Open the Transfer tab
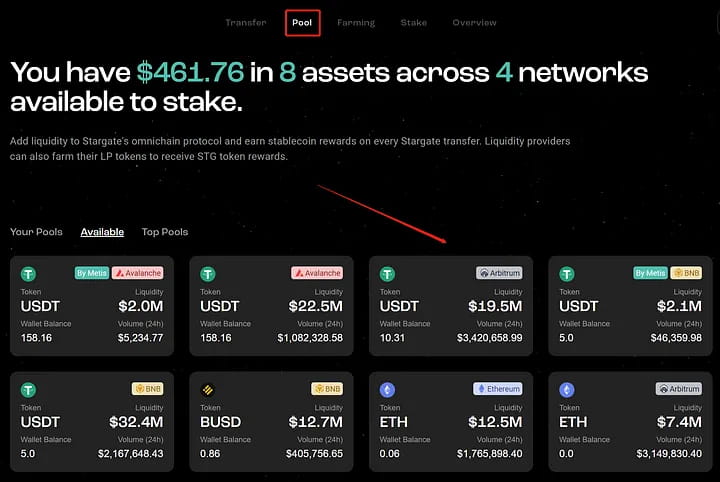The height and width of the screenshot is (482, 720). pos(245,22)
